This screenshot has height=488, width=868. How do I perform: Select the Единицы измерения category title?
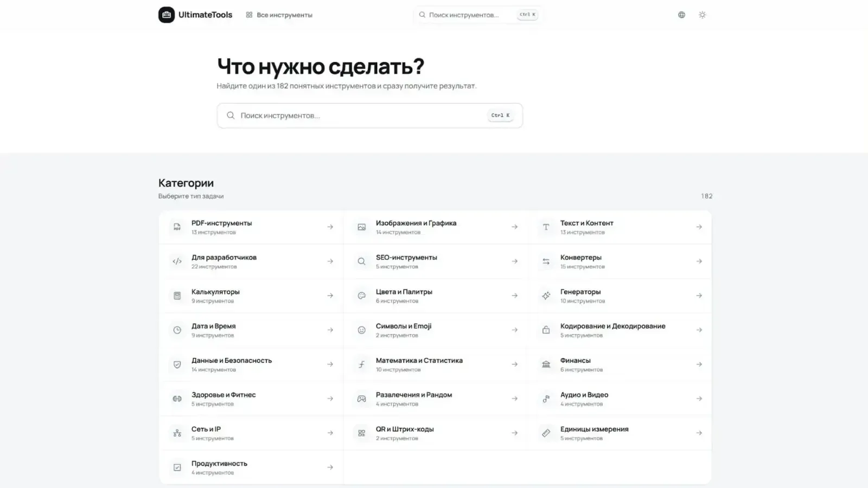(594, 429)
